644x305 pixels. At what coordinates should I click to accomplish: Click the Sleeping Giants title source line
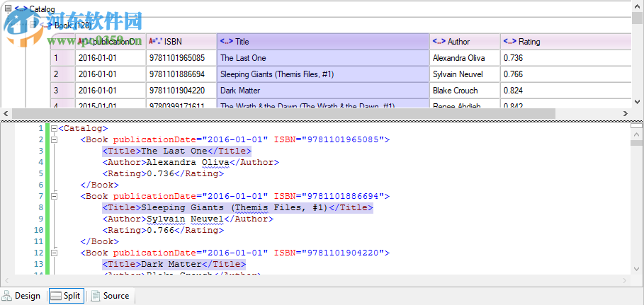coord(238,208)
